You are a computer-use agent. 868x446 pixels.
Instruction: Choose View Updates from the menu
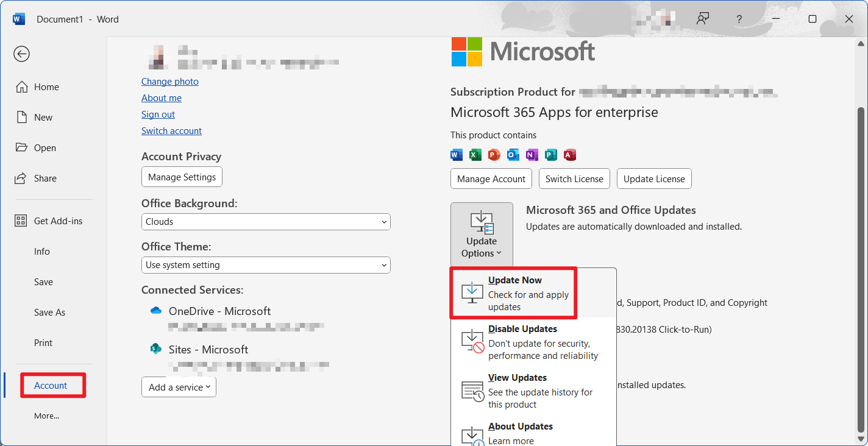click(x=533, y=391)
